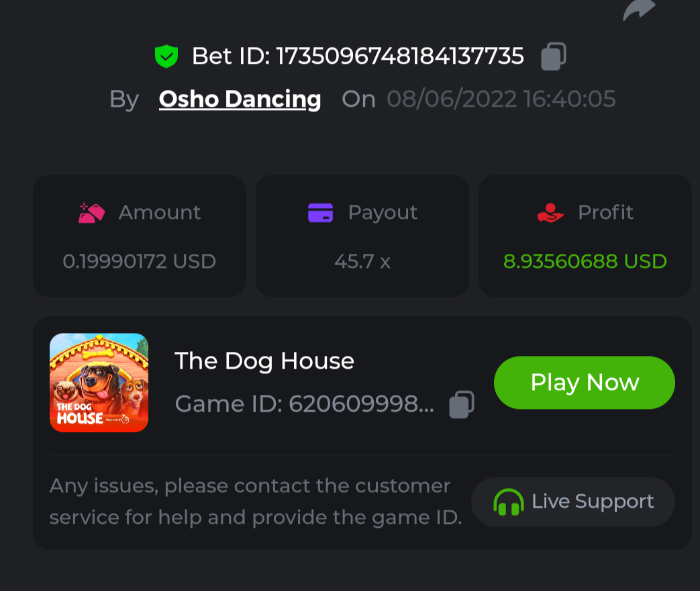Select The Dog House game title

pos(264,361)
